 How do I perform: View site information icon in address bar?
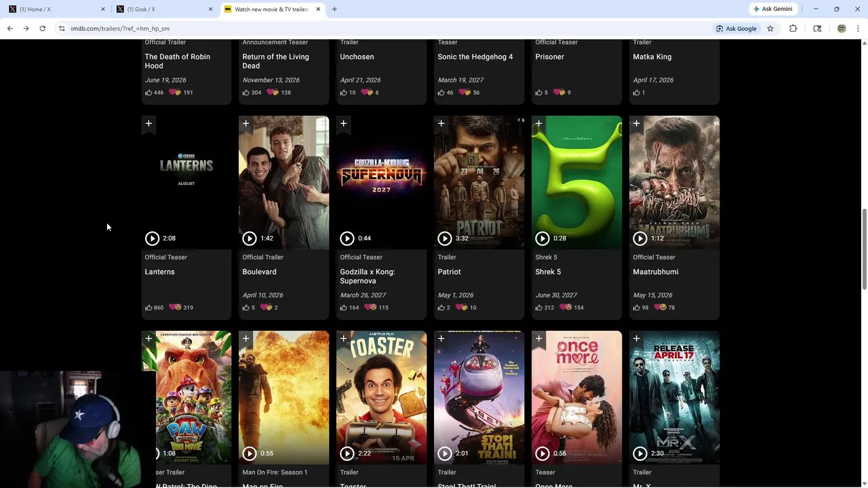coord(62,28)
